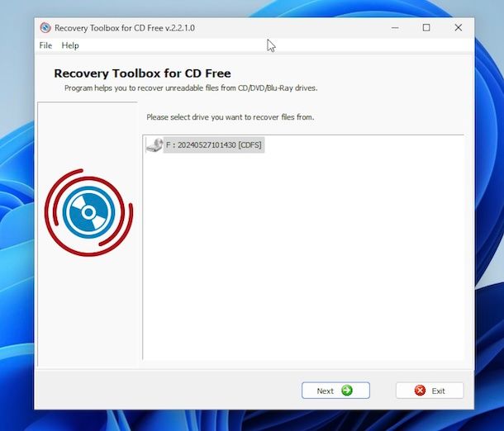Minimize the Recovery Toolbox window
This screenshot has height=431, width=504.
(x=395, y=27)
